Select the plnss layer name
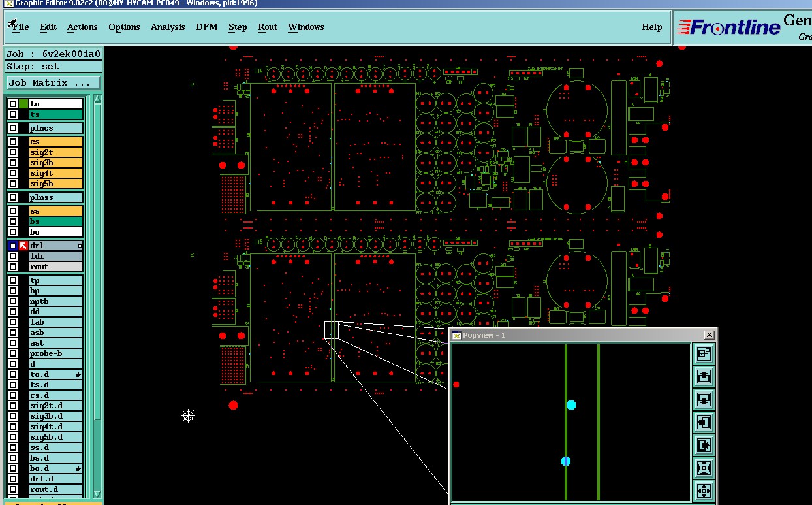This screenshot has height=505, width=812. pos(56,197)
